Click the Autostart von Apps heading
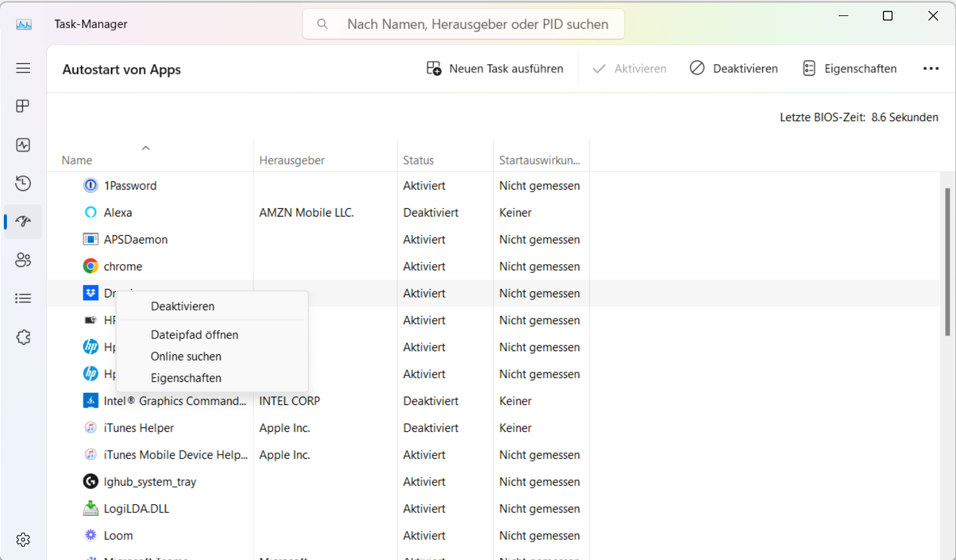This screenshot has height=560, width=956. (x=122, y=69)
